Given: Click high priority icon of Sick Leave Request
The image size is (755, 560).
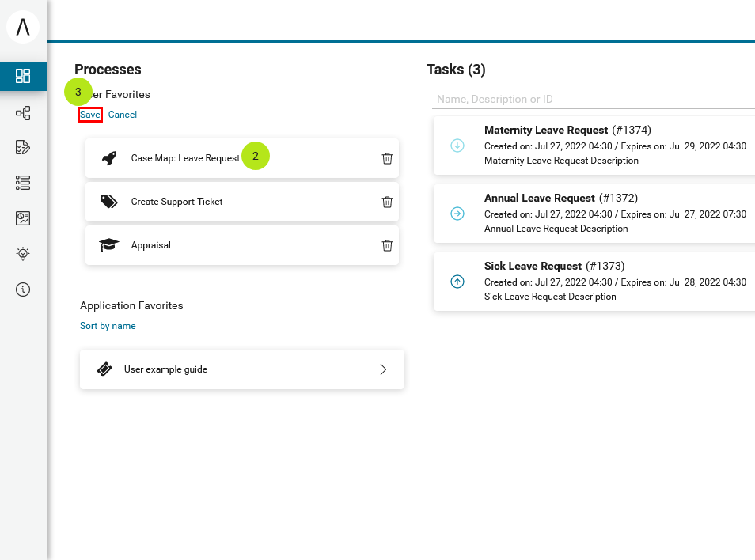Looking at the screenshot, I should click(x=457, y=282).
